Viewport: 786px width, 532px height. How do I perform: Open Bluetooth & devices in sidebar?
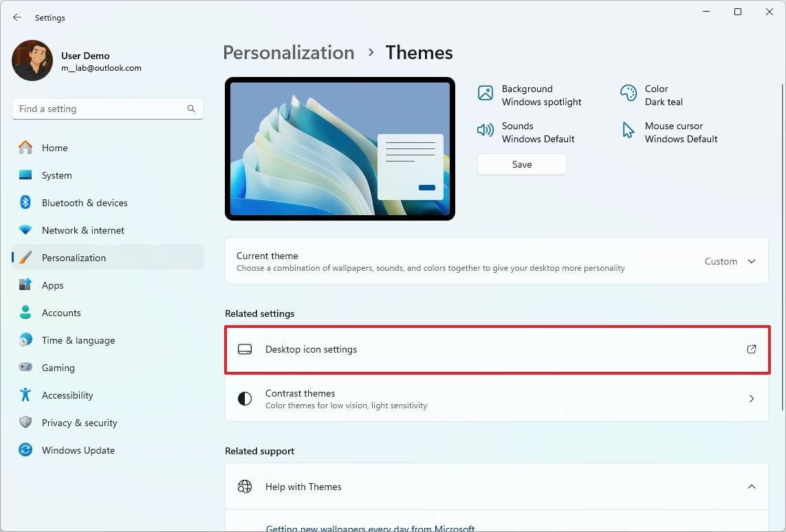click(x=84, y=203)
